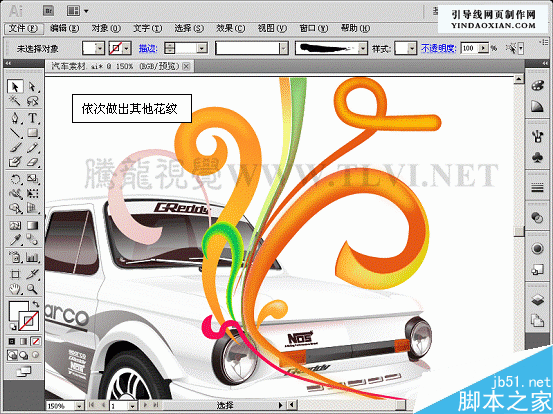Select the Gradient tool
Image resolution: width=553 pixels, height=414 pixels.
32,225
